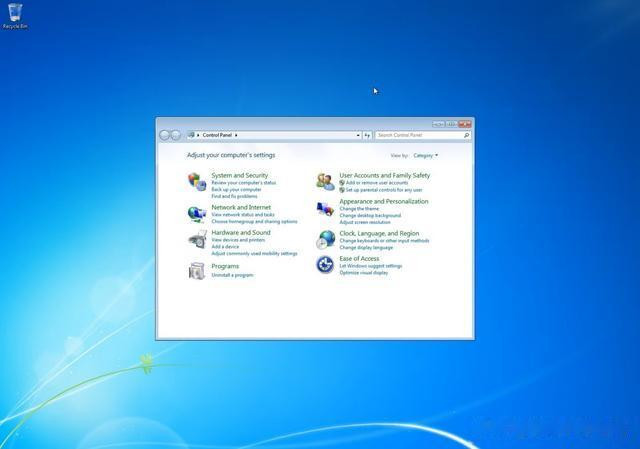Click the Control Panel breadcrumb label
The height and width of the screenshot is (449, 640).
click(217, 135)
